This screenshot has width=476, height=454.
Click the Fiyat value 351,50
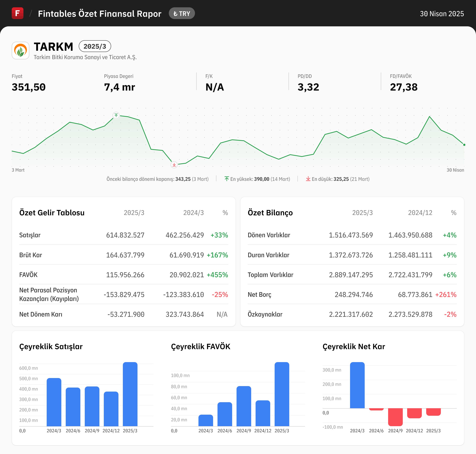(x=29, y=87)
